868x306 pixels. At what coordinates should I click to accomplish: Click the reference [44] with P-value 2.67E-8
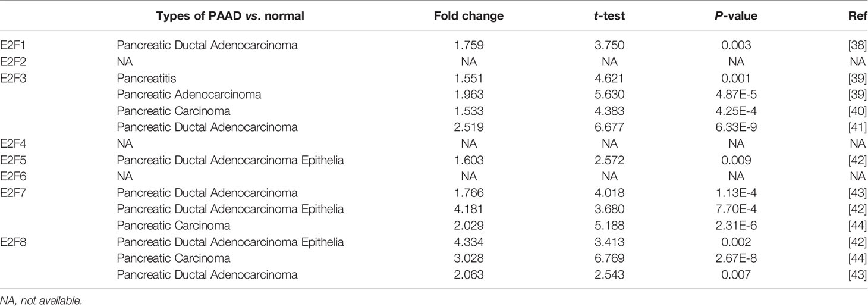tap(858, 259)
